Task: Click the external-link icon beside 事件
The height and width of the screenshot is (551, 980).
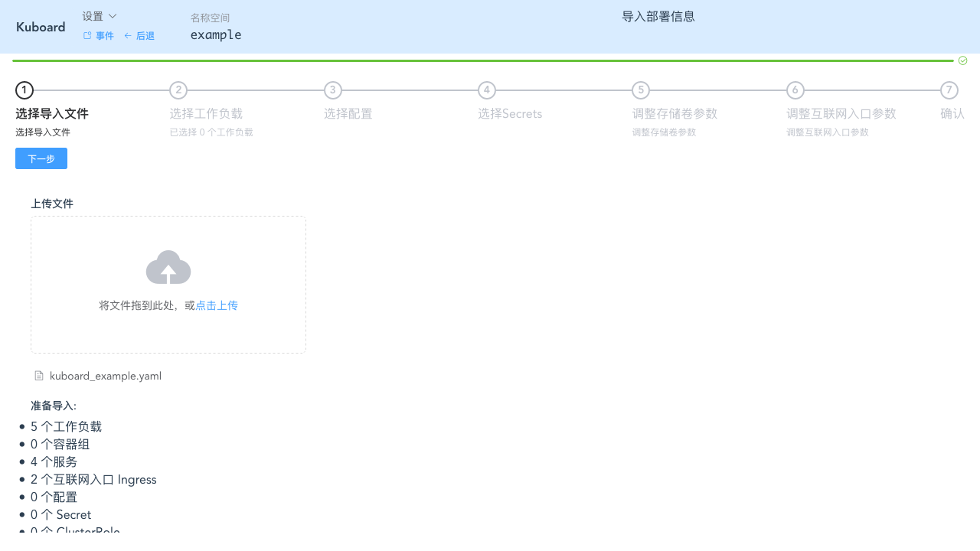Action: coord(86,35)
